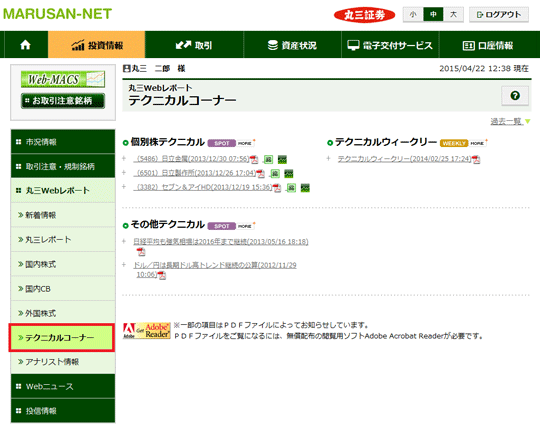The width and height of the screenshot is (540, 432).
Task: Expand the 取引注意・規制銘柄 sidebar section
Action: [x=63, y=166]
